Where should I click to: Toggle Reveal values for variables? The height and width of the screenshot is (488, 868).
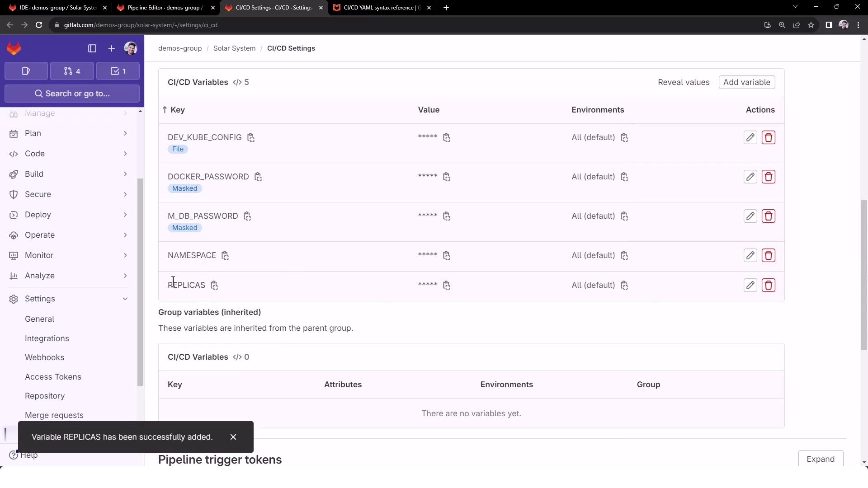pyautogui.click(x=683, y=82)
